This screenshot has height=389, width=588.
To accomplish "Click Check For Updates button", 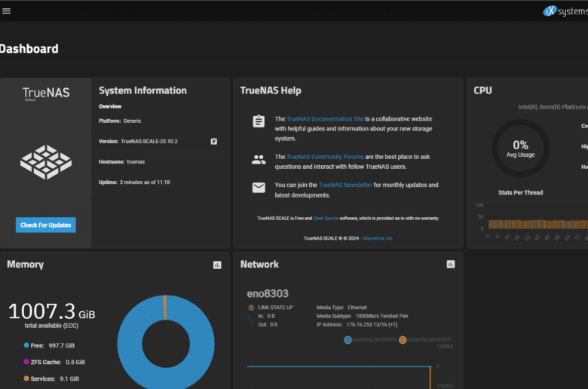I will (x=46, y=225).
